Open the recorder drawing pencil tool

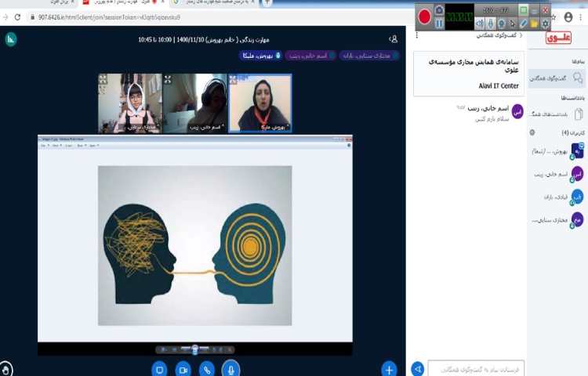click(x=524, y=23)
